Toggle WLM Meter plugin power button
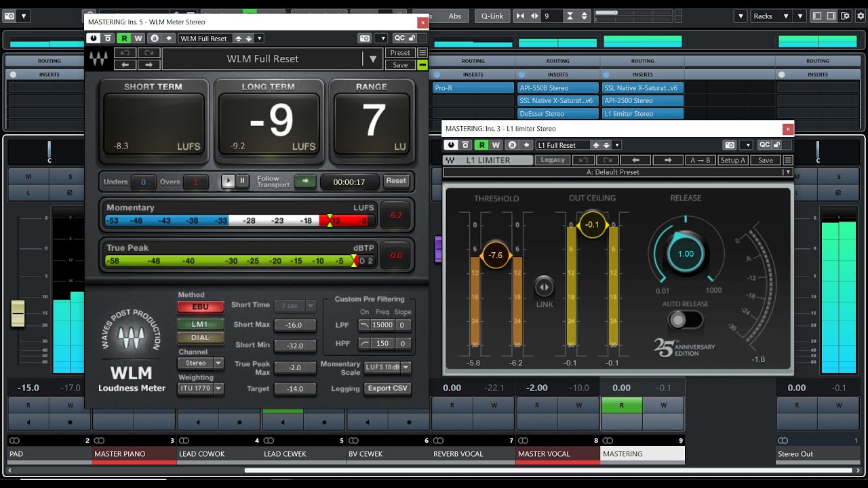 point(94,39)
